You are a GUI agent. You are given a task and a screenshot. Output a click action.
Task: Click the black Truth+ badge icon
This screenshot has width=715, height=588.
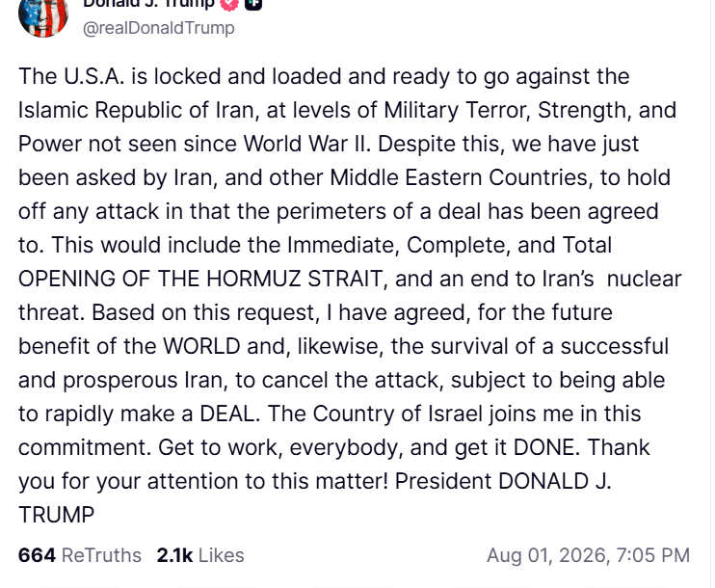(x=253, y=4)
